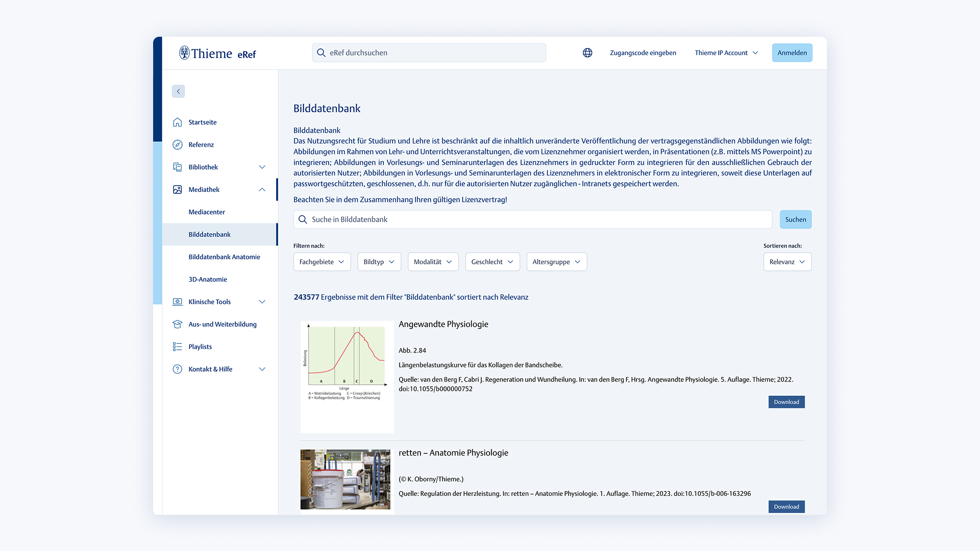The height and width of the screenshot is (551, 980).
Task: Open the retten – Anatomie Physiologie title
Action: coord(453,453)
